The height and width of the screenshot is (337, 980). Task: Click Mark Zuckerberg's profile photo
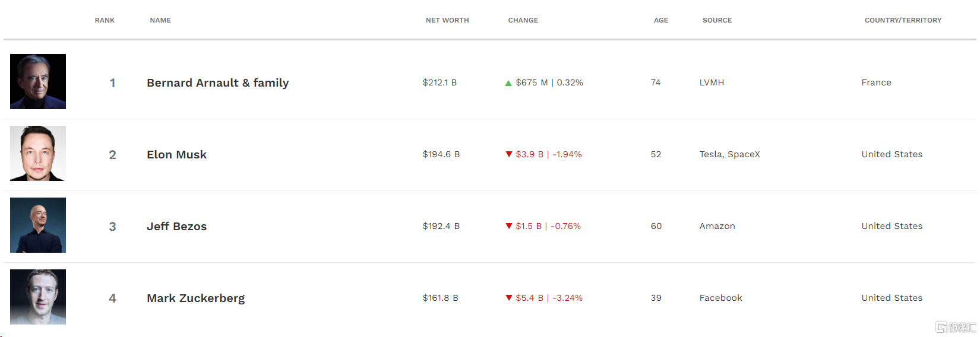(x=38, y=297)
